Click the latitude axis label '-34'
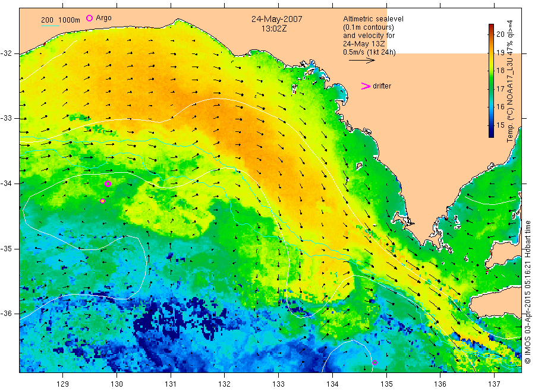 6,184
